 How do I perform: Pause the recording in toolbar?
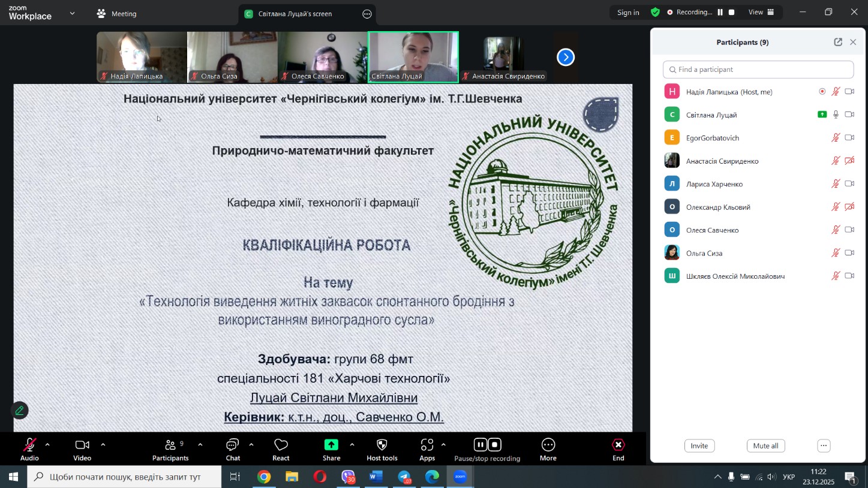(480, 445)
